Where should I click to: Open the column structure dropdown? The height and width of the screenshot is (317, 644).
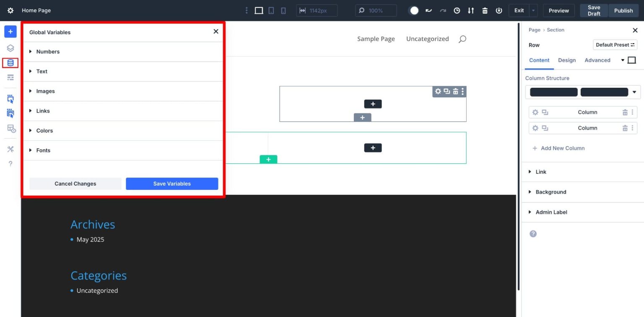coord(635,92)
